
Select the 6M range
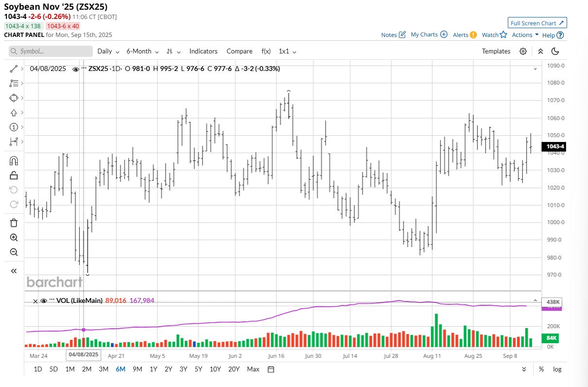[x=121, y=369]
